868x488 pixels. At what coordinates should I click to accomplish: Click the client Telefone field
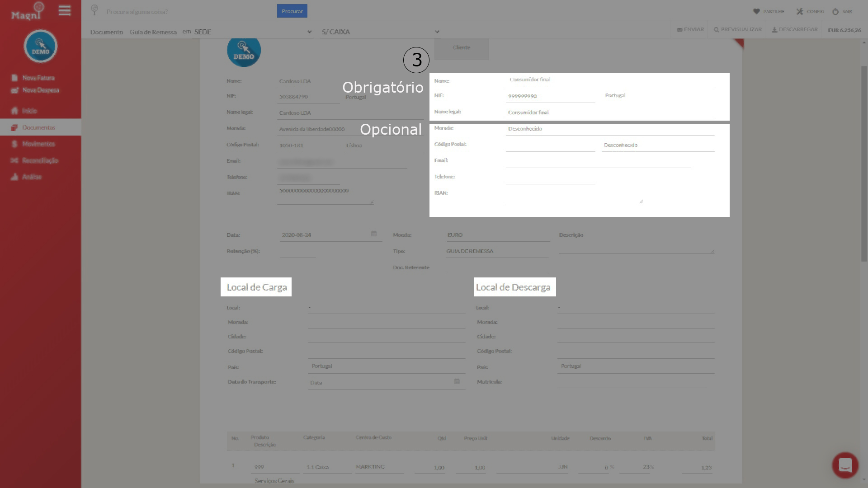(550, 178)
